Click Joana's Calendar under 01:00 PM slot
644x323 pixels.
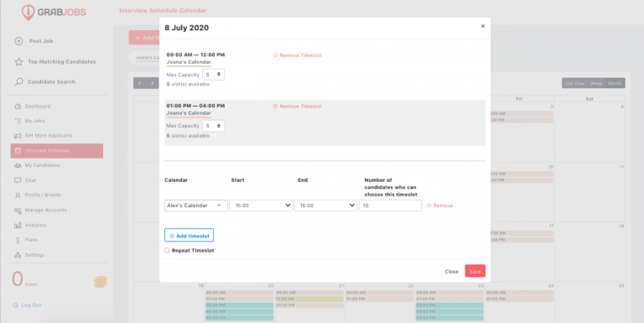pos(189,113)
